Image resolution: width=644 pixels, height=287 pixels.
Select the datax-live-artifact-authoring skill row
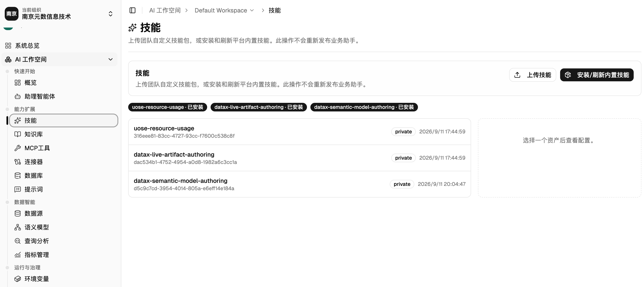299,158
